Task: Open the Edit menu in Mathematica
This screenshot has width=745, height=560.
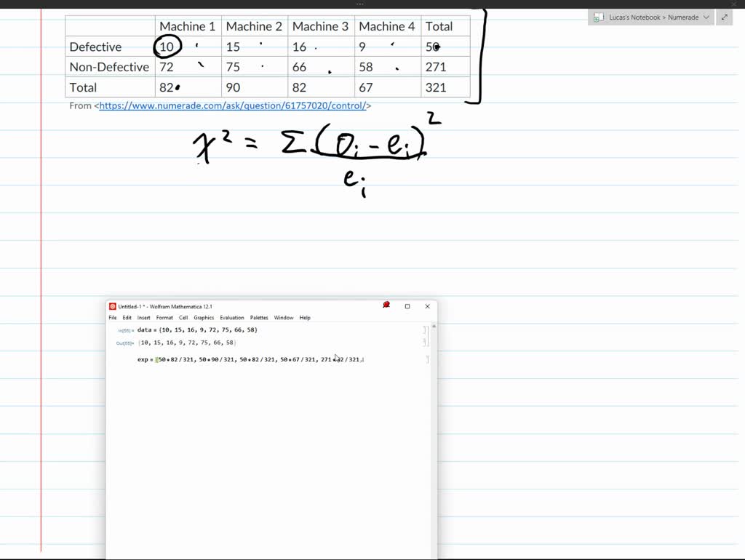Action: click(127, 318)
